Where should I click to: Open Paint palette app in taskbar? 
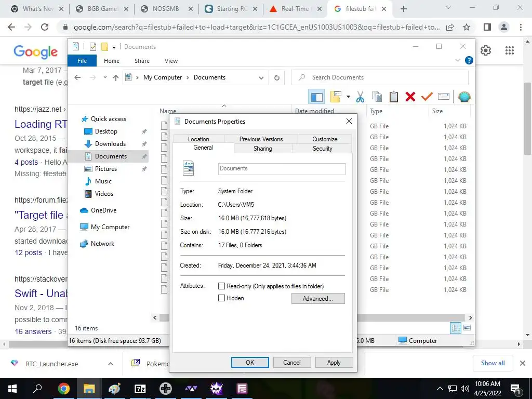click(x=114, y=389)
